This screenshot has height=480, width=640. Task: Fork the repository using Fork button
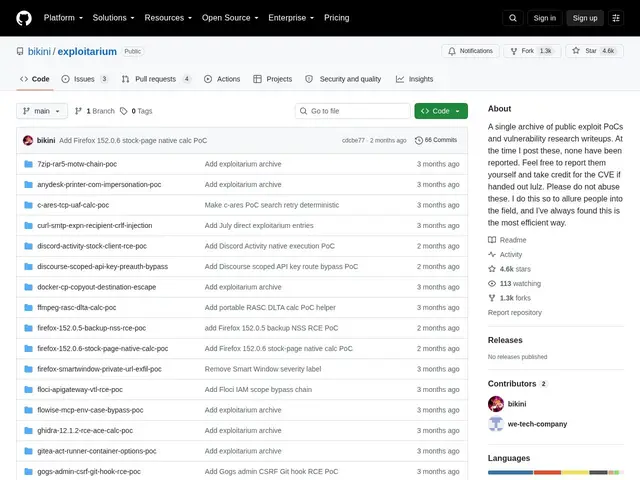532,51
